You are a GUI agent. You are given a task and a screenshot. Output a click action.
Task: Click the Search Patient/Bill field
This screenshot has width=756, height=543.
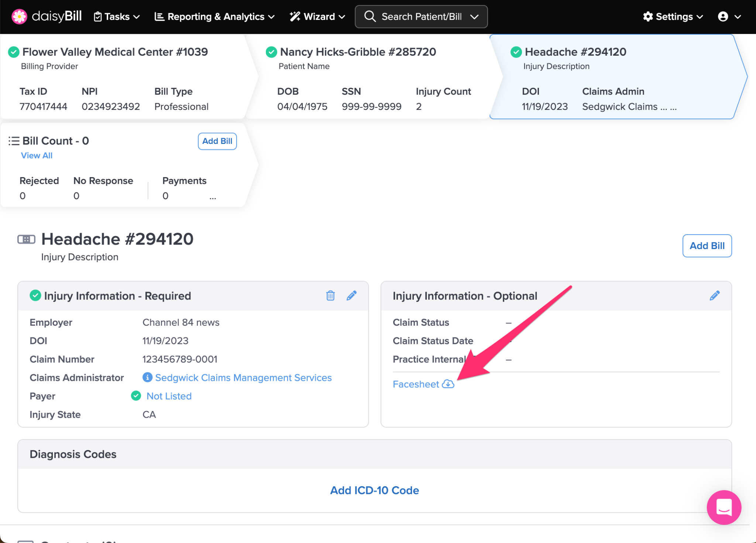[x=421, y=17]
